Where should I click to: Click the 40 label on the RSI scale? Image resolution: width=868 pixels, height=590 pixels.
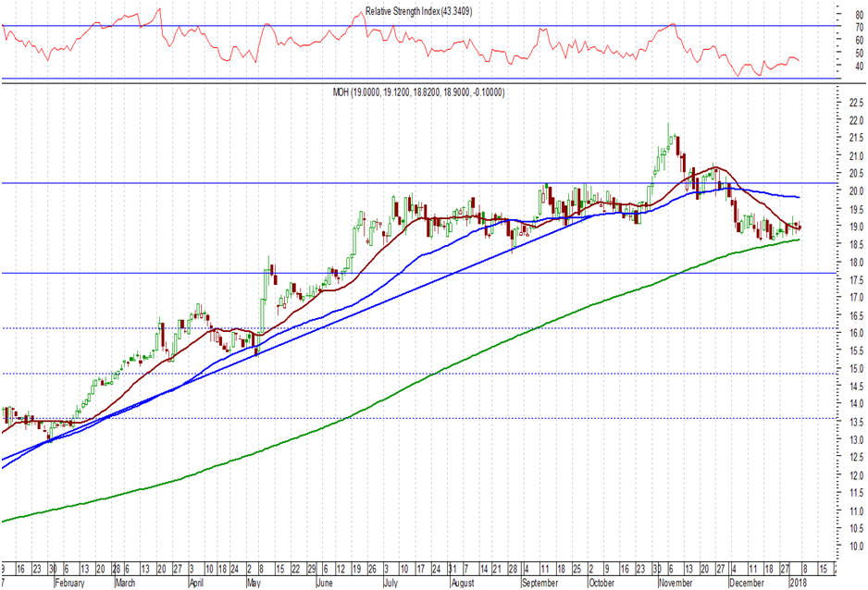click(x=859, y=67)
